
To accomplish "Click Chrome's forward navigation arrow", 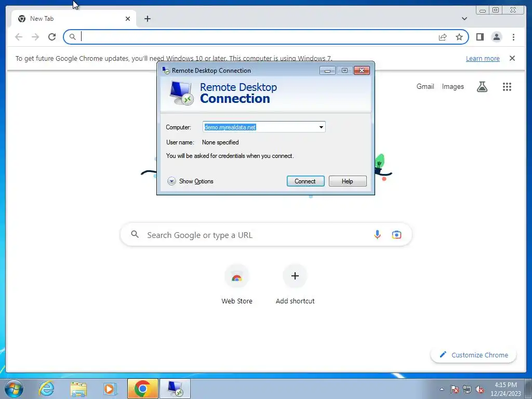I will [35, 37].
